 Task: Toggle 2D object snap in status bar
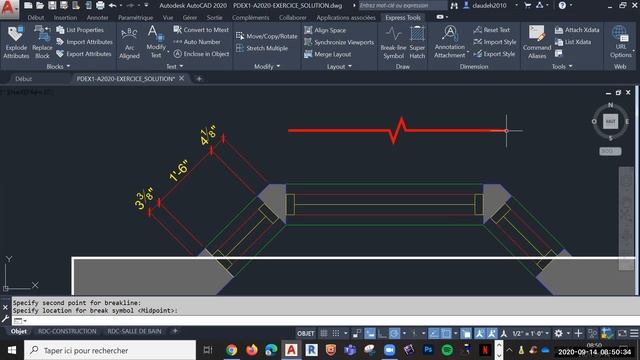[x=446, y=333]
